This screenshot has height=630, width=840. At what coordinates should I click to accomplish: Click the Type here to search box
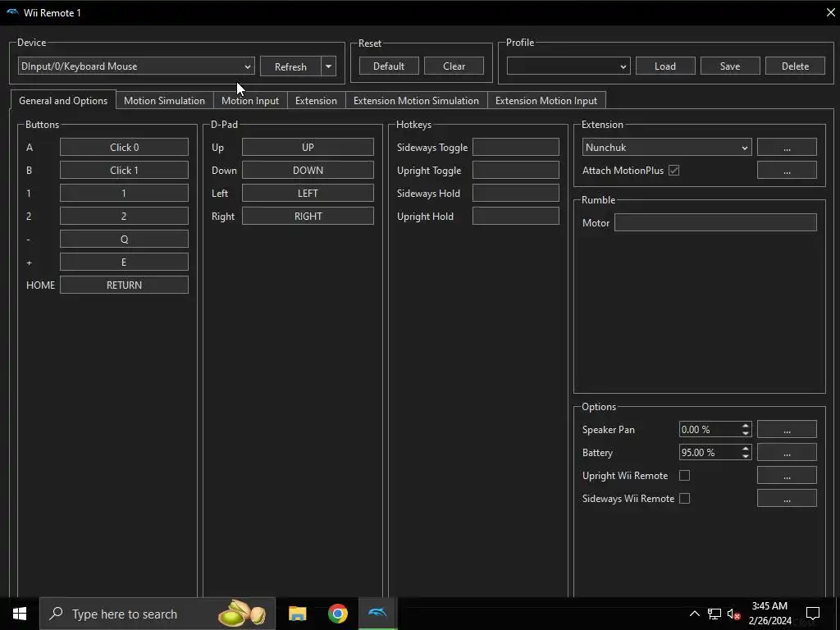[x=157, y=614]
